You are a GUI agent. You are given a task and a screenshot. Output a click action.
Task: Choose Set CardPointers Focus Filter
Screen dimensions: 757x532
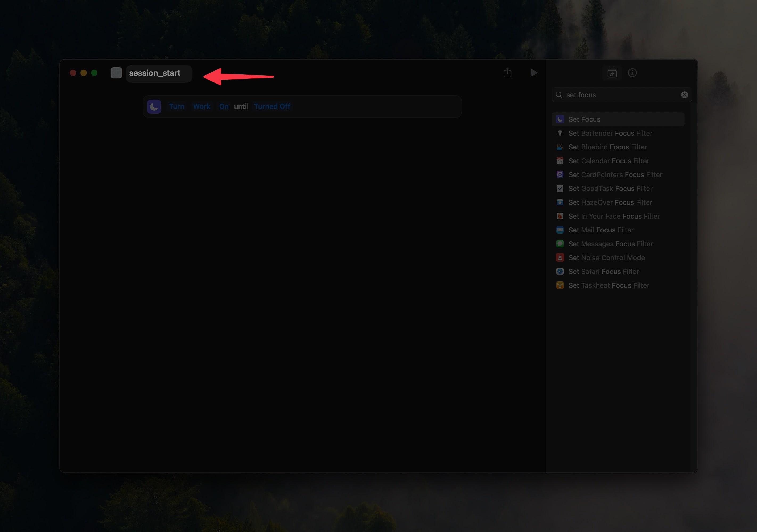tap(615, 174)
